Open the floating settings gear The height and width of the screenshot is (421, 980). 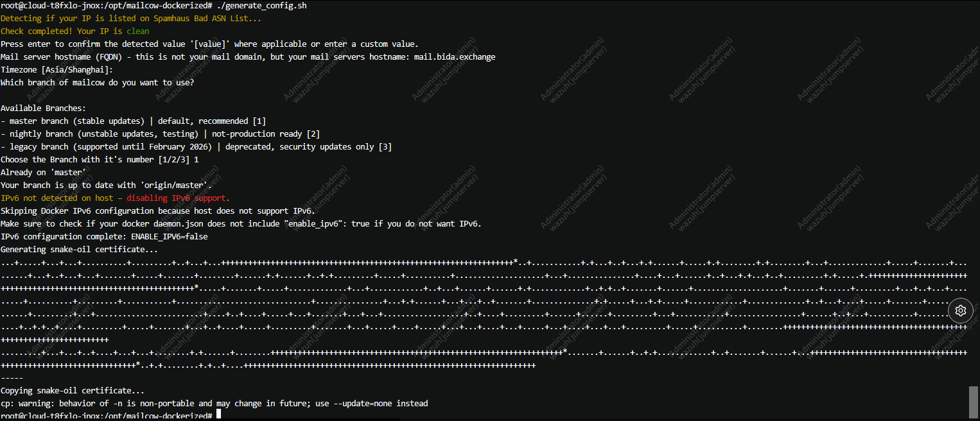[x=961, y=311]
